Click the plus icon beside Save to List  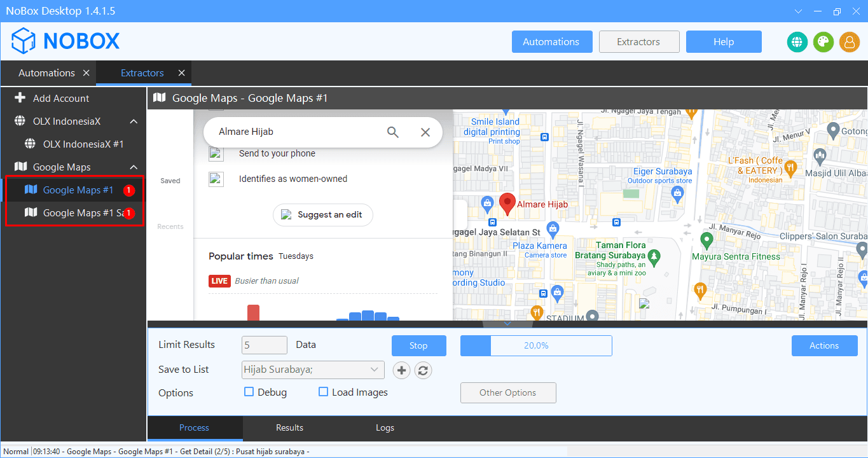pos(401,370)
